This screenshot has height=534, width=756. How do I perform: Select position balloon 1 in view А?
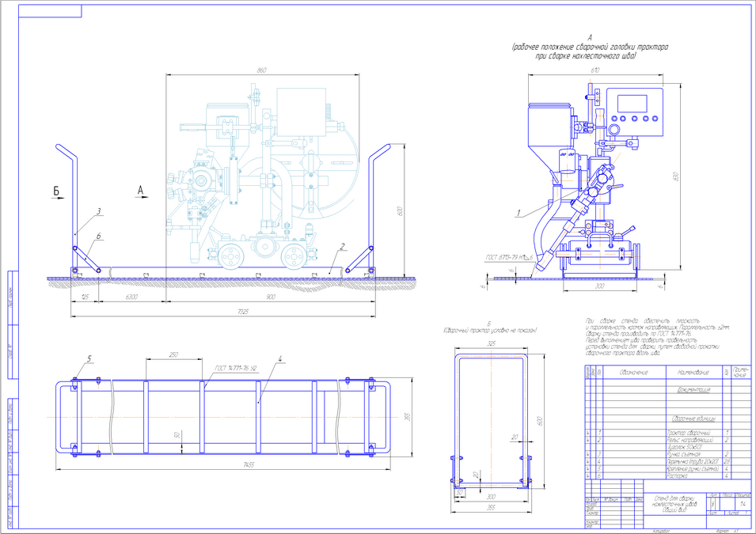519,213
